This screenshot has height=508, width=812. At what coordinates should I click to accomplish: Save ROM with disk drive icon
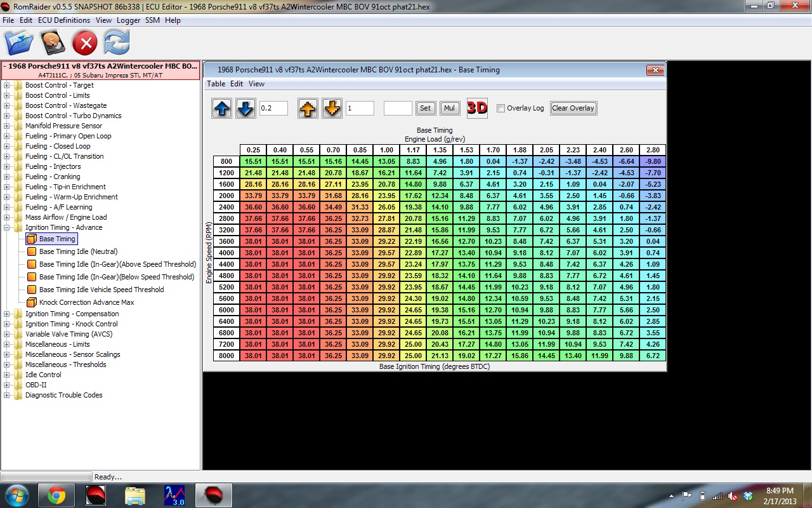point(53,43)
